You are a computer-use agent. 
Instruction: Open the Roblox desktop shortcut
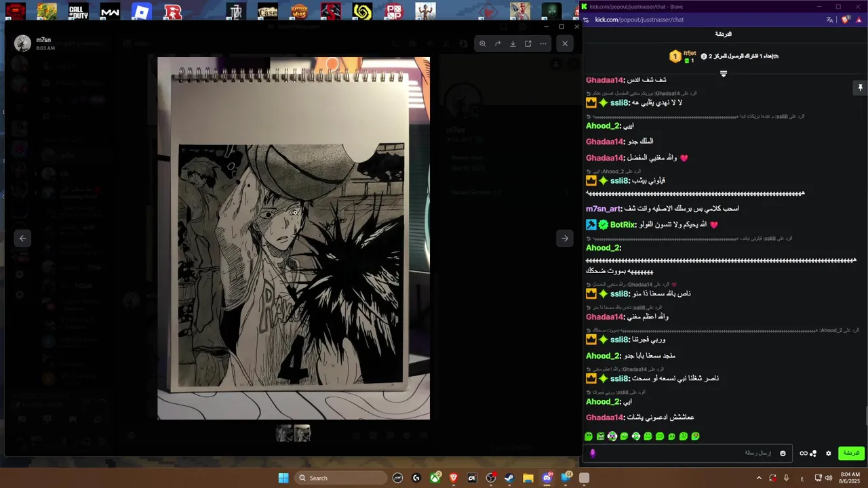click(x=141, y=12)
